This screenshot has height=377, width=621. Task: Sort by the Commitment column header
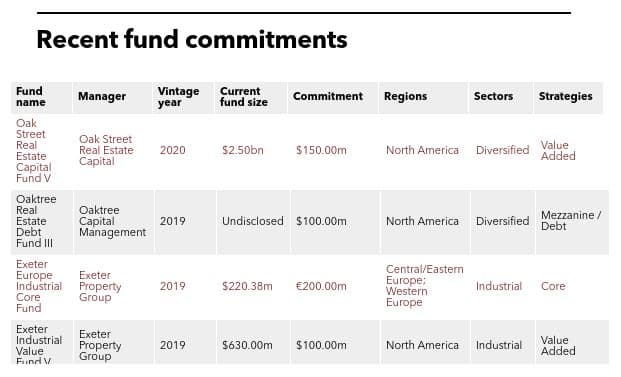point(328,96)
